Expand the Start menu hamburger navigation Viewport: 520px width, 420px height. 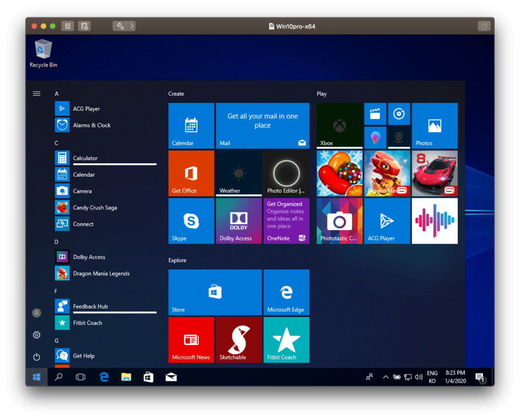click(37, 93)
